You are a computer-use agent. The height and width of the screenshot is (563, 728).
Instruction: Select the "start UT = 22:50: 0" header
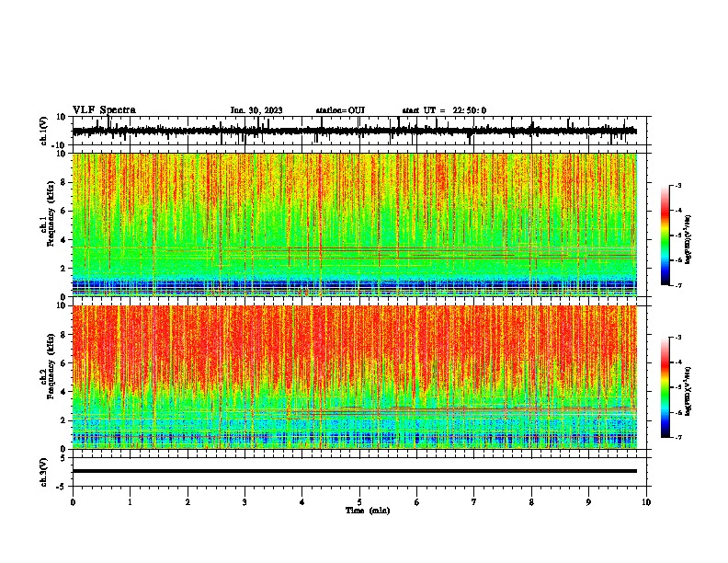pyautogui.click(x=444, y=110)
